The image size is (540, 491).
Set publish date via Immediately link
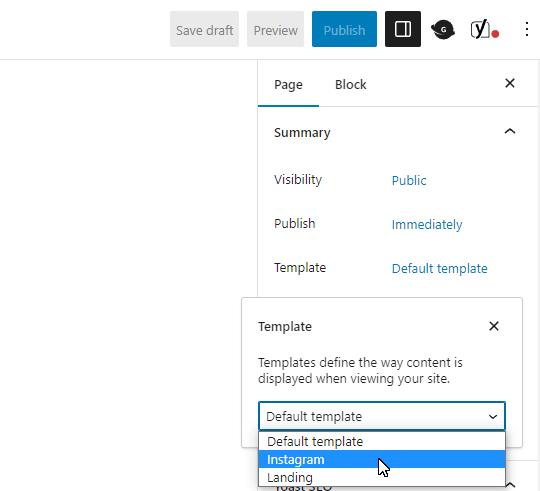point(427,224)
